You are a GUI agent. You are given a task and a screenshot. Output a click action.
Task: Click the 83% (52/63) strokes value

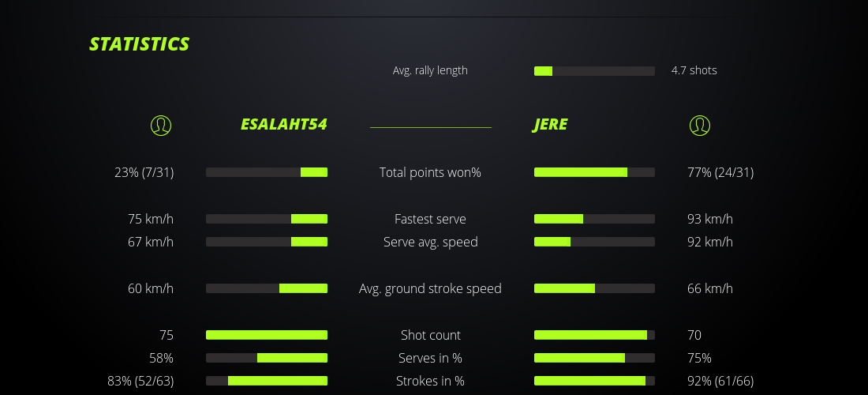tap(140, 381)
